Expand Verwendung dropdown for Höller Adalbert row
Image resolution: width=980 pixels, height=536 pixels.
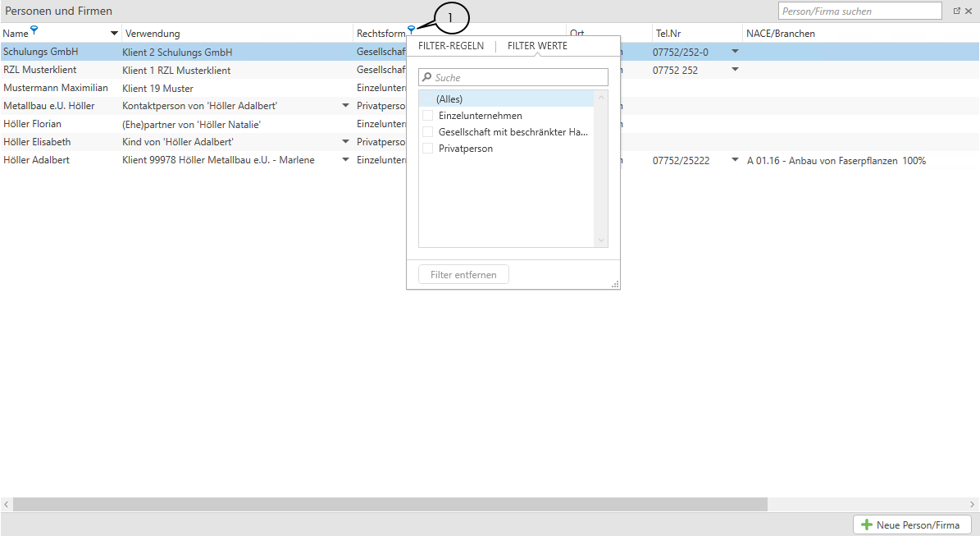pos(345,160)
